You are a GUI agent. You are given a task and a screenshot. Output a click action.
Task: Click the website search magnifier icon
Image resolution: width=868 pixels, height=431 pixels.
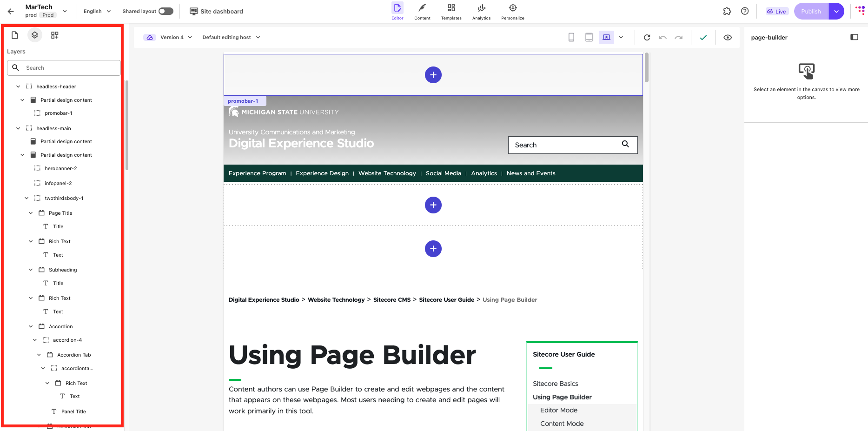(x=625, y=144)
